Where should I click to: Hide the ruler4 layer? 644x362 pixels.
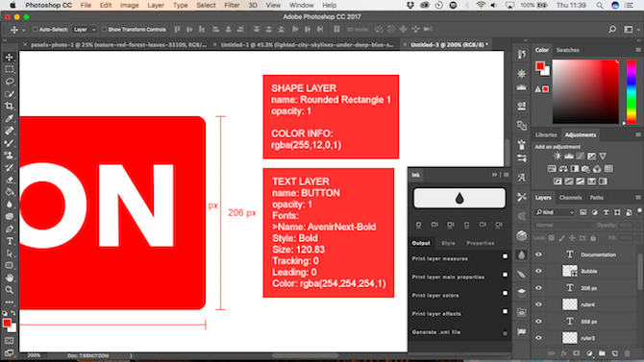[x=538, y=304]
